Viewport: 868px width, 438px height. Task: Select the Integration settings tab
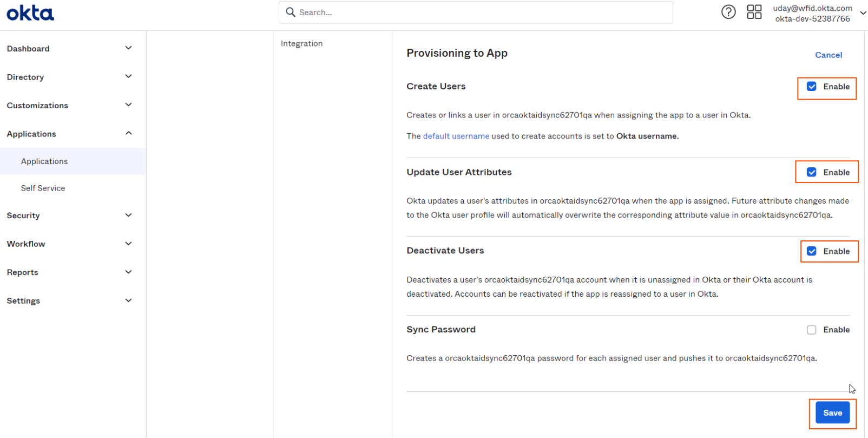301,43
